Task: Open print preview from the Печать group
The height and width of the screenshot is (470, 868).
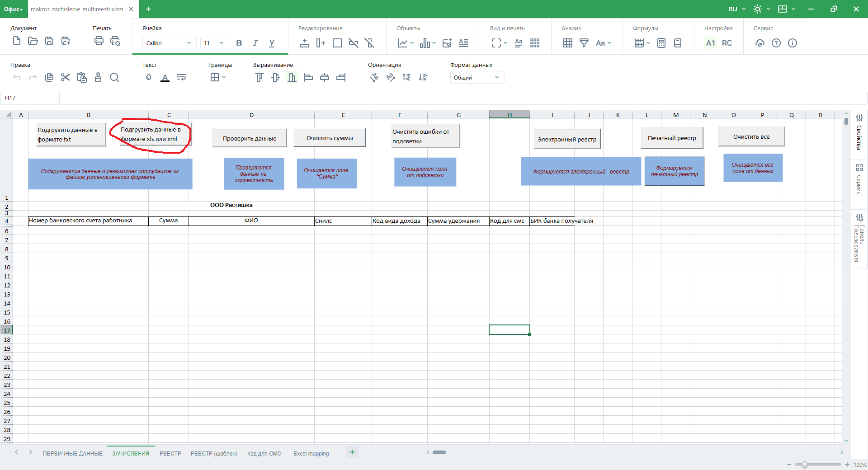Action: (x=115, y=42)
